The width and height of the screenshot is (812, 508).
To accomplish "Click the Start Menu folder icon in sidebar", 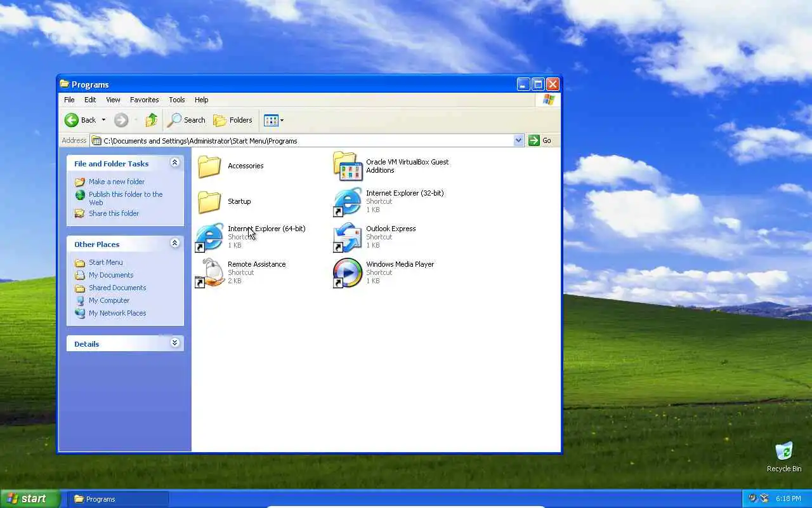I will 80,262.
